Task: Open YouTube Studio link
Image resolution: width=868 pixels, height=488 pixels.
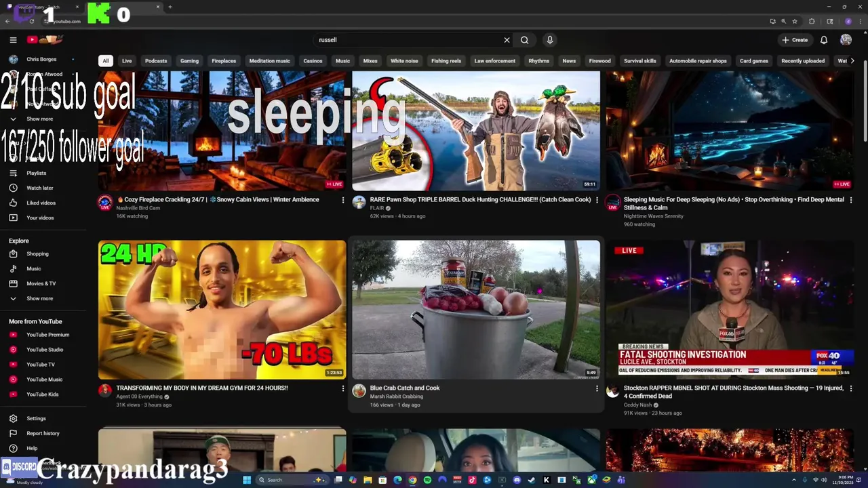Action: tap(45, 350)
